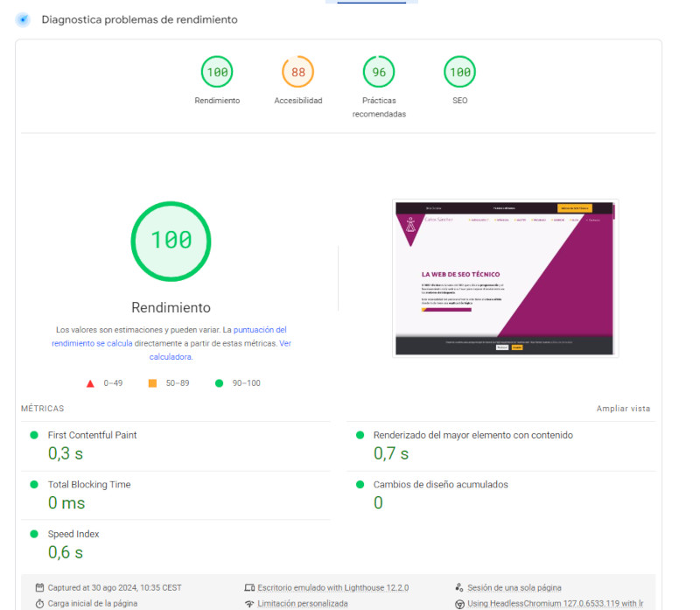This screenshot has height=610, width=700.
Task: Open the 'Ver calculadora' link
Action: pos(171,357)
